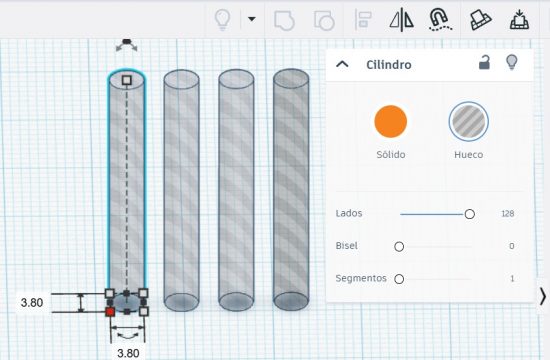Toggle the Show All lightbulb icon in toolbar
Screen dimensions: 550x360
pyautogui.click(x=222, y=19)
